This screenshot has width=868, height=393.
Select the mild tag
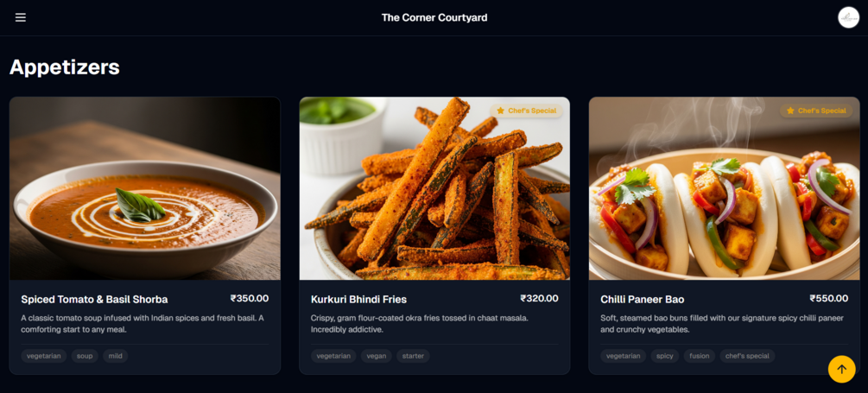tap(115, 356)
